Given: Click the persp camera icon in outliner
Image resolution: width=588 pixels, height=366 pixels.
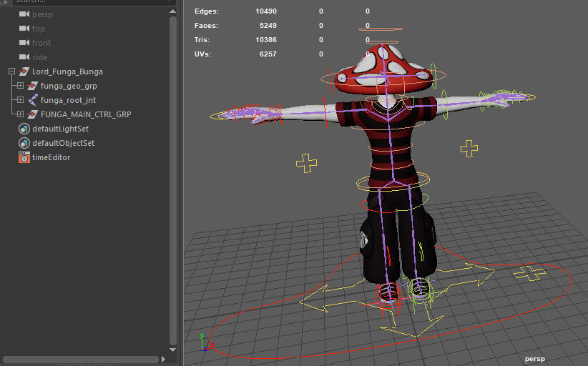Looking at the screenshot, I should click(24, 14).
